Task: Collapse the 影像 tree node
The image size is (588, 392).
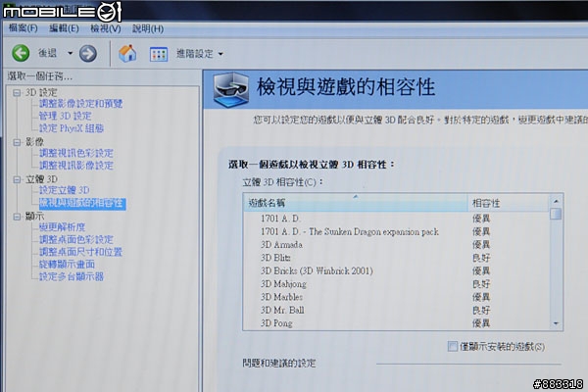Action: point(17,142)
